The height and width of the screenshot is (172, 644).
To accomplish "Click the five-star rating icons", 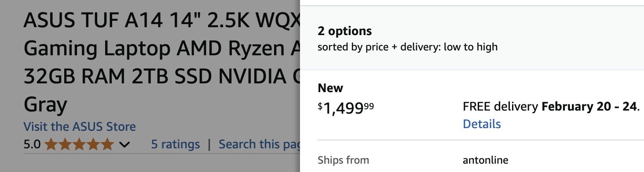I will (80, 144).
